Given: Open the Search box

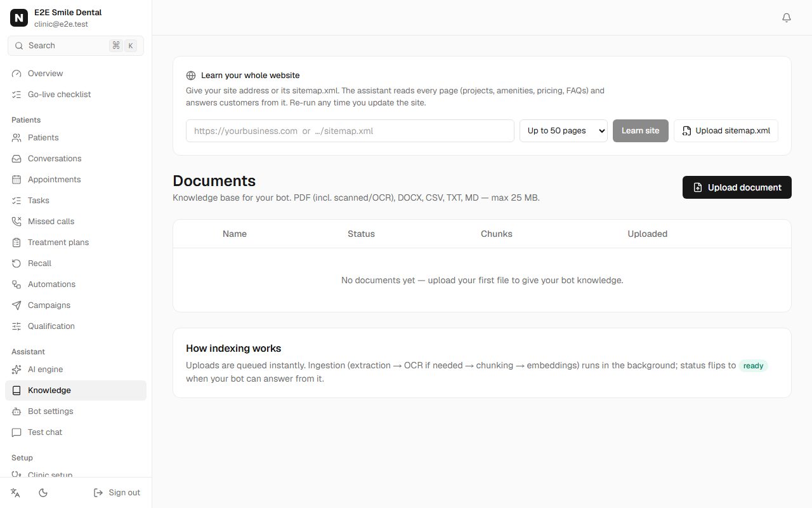Looking at the screenshot, I should (x=75, y=46).
